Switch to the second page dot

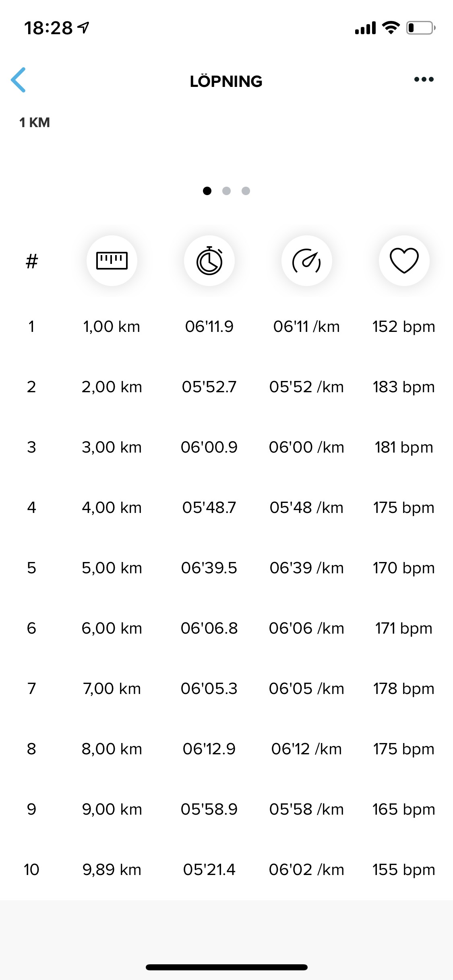coord(226,191)
